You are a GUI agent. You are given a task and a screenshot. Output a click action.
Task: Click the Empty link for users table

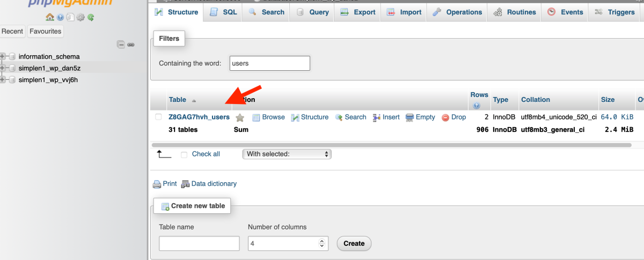pos(426,117)
